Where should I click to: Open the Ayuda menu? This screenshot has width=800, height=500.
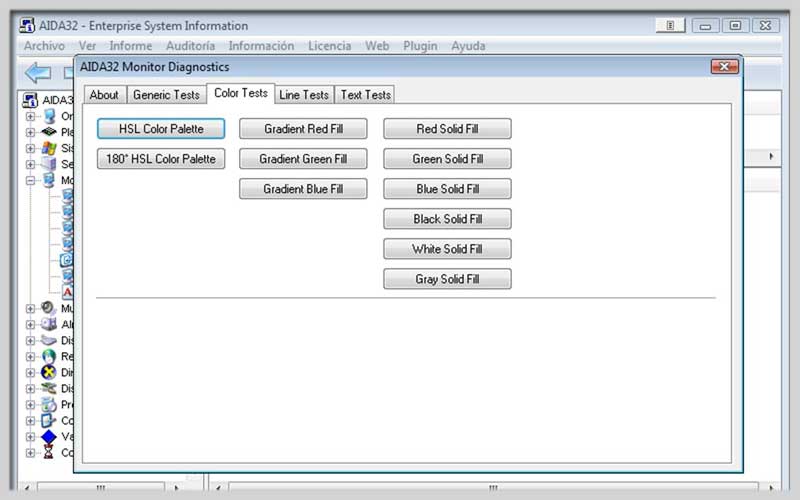click(x=468, y=46)
